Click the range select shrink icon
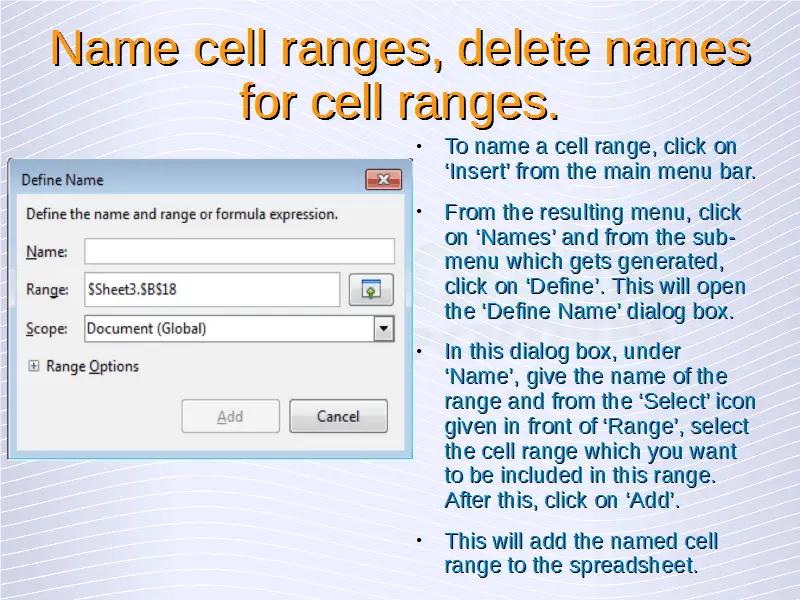Viewport: 800px width, 600px height. (370, 290)
